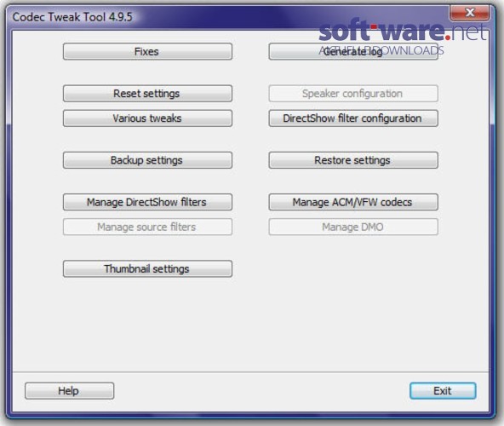
Task: Open Various tweaks
Action: tap(147, 118)
